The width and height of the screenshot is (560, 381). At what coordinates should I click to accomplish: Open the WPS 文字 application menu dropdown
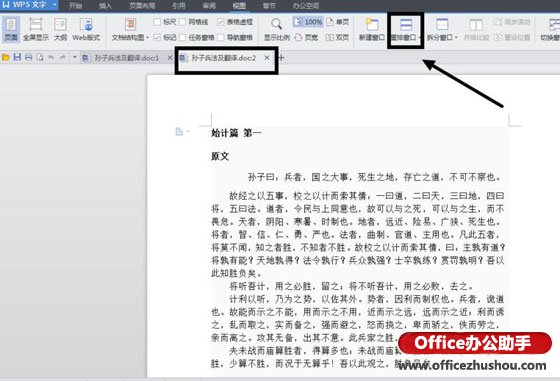coord(55,5)
